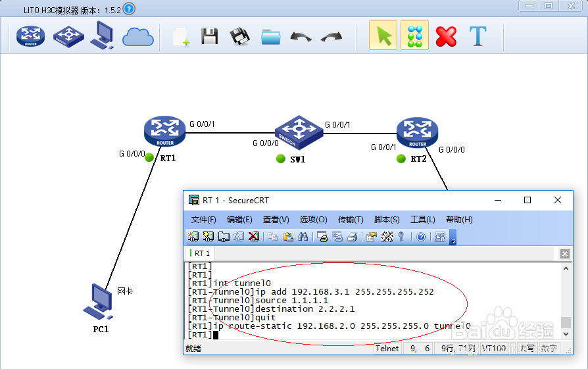Click the SecureCRT Paste clipboard icon
The width and height of the screenshot is (588, 369).
[x=287, y=237]
